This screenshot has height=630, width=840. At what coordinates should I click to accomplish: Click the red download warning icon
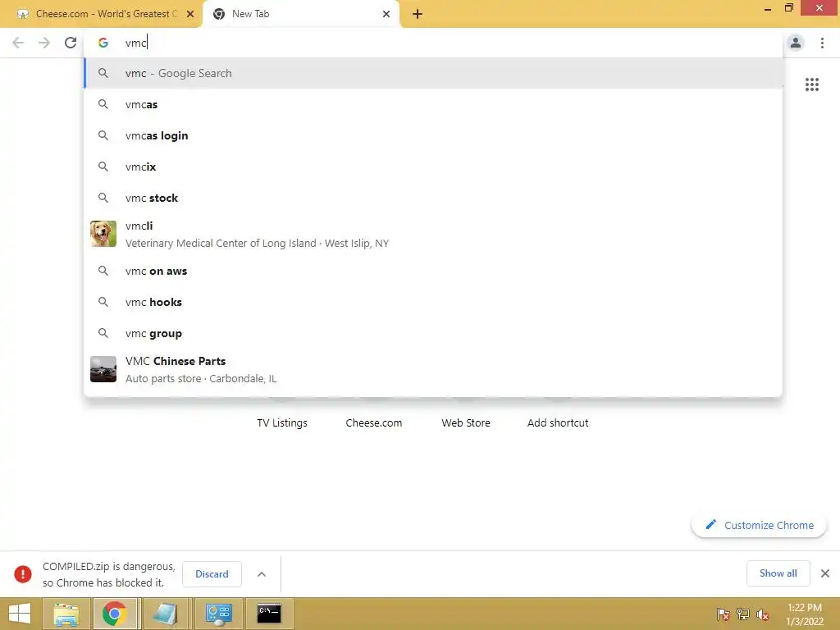click(x=23, y=574)
